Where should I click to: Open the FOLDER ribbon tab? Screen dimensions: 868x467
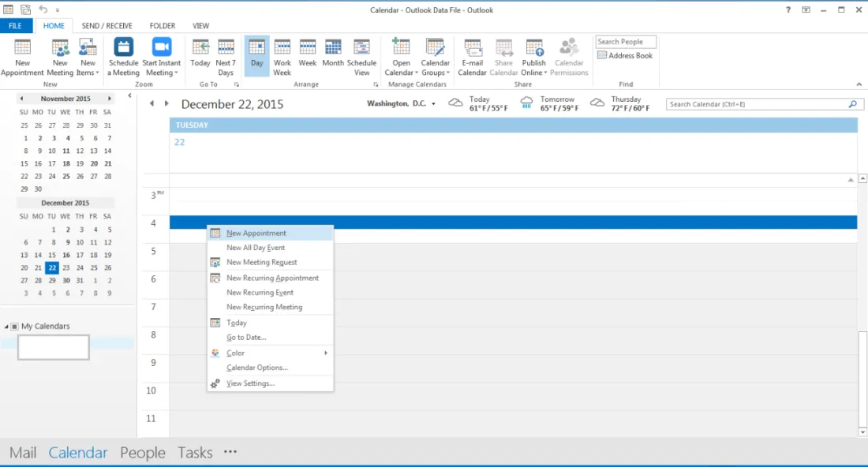click(x=163, y=25)
